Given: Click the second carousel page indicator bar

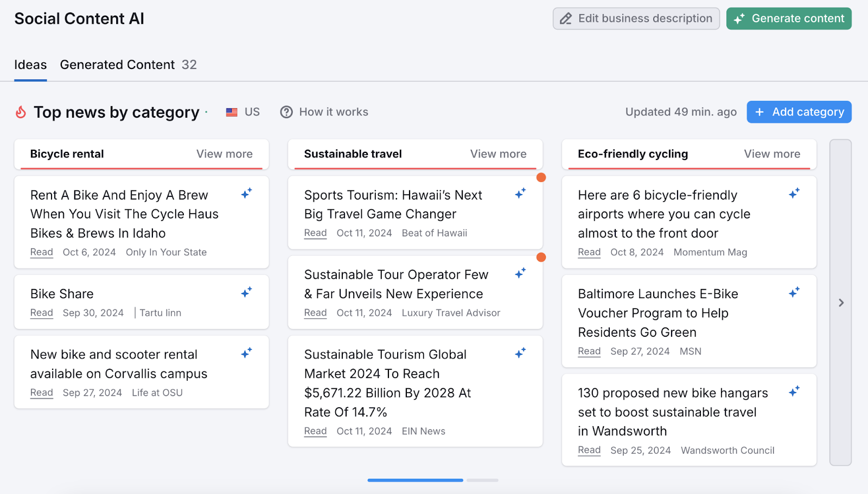Looking at the screenshot, I should click(482, 480).
